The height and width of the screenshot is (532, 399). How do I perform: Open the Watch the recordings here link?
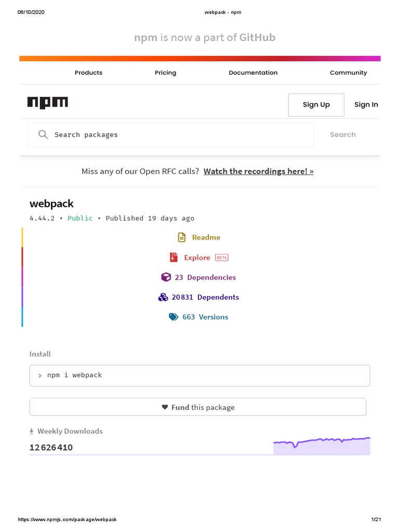[258, 171]
